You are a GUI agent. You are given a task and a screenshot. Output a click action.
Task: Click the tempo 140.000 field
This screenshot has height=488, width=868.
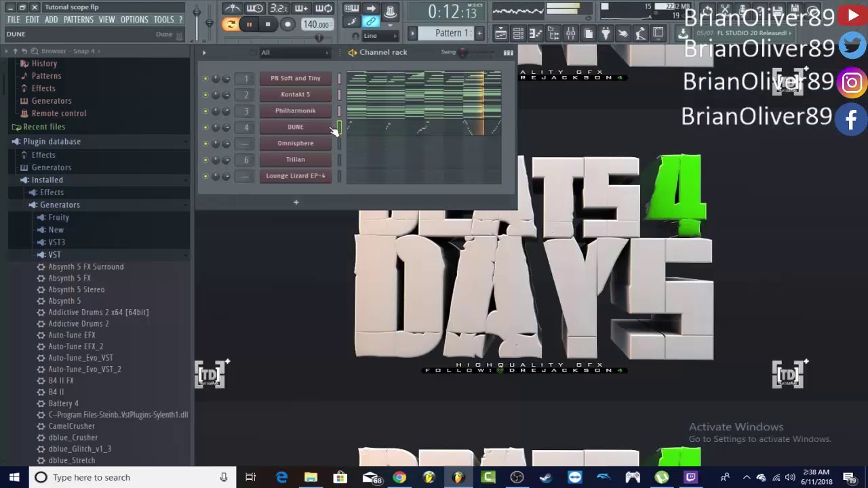coord(316,24)
